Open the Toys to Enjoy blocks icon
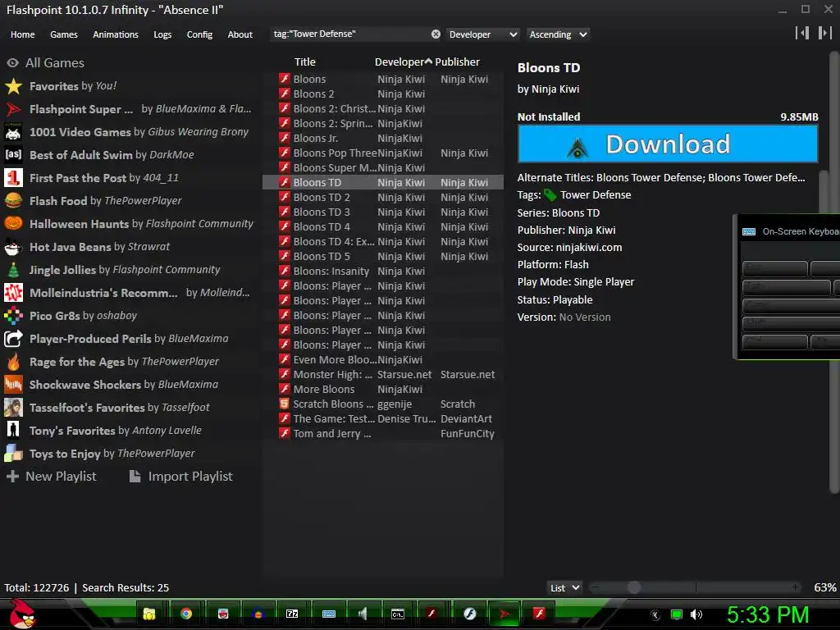This screenshot has height=630, width=840. 13,454
